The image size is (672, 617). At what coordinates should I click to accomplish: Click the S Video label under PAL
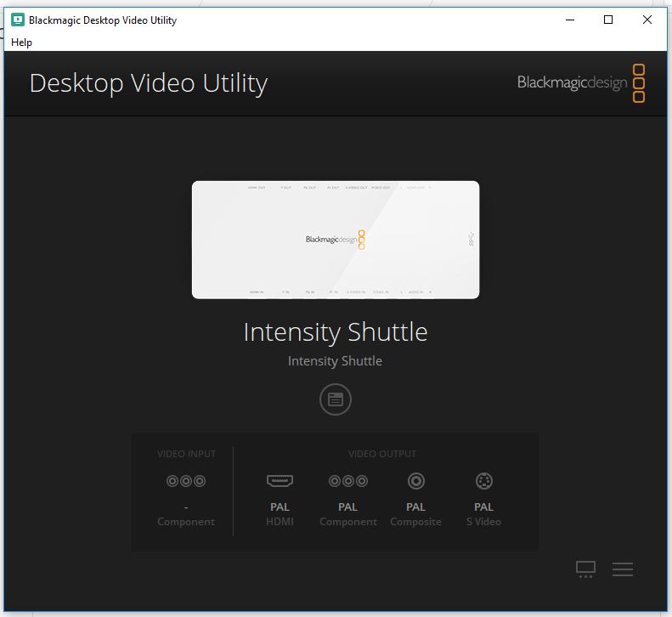pyautogui.click(x=484, y=522)
